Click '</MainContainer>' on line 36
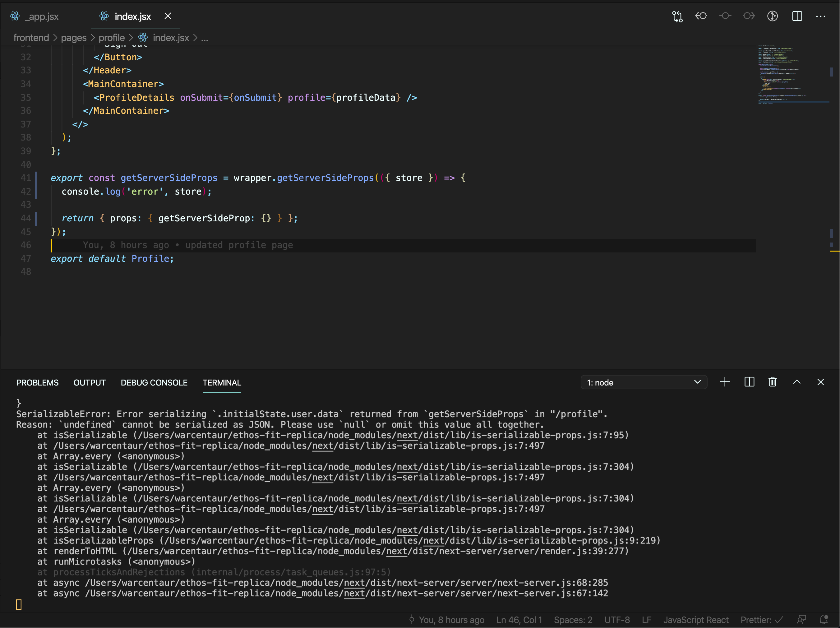Screen dimensions: 840x628 pos(126,110)
